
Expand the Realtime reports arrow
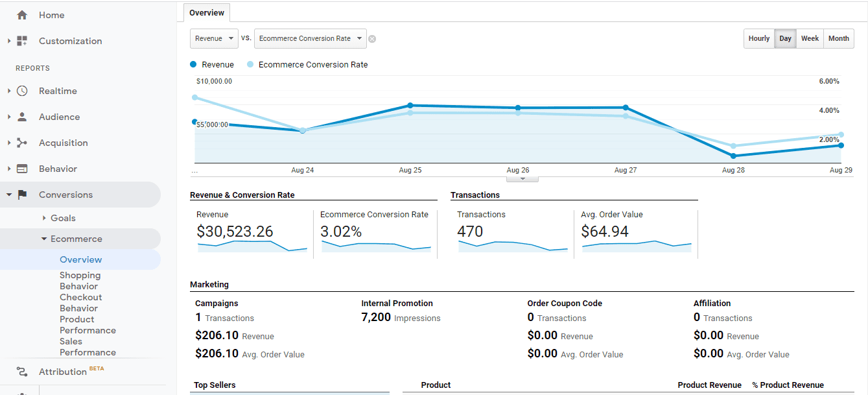tap(9, 91)
